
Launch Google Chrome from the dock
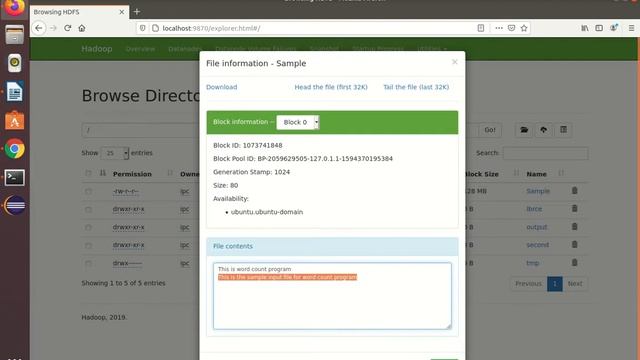coord(14,149)
